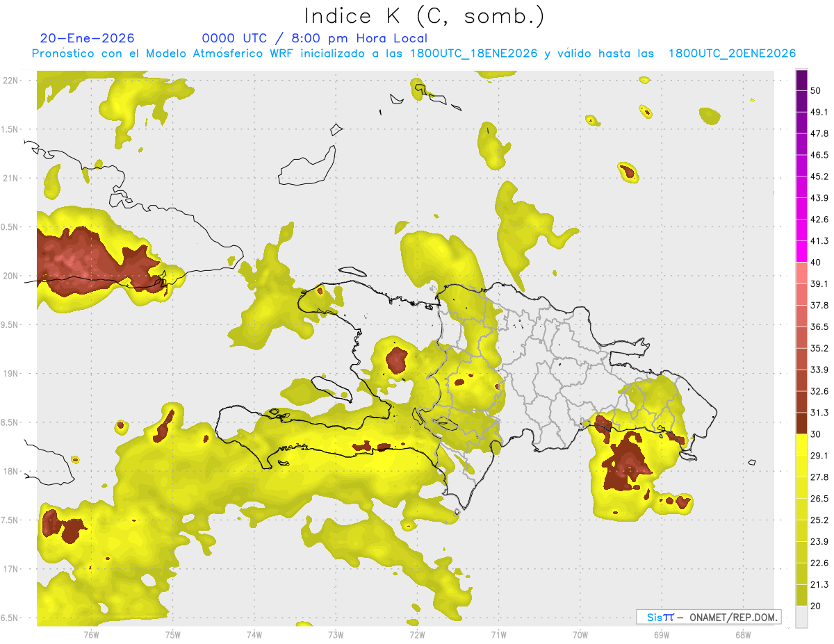The height and width of the screenshot is (644, 834).
Task: Select the 72W longitude axis label
Action: 417,634
